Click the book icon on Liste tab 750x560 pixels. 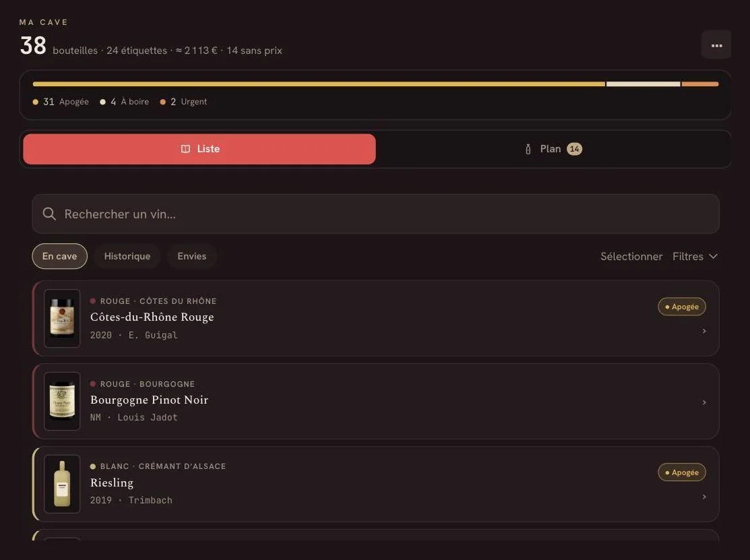(x=185, y=149)
